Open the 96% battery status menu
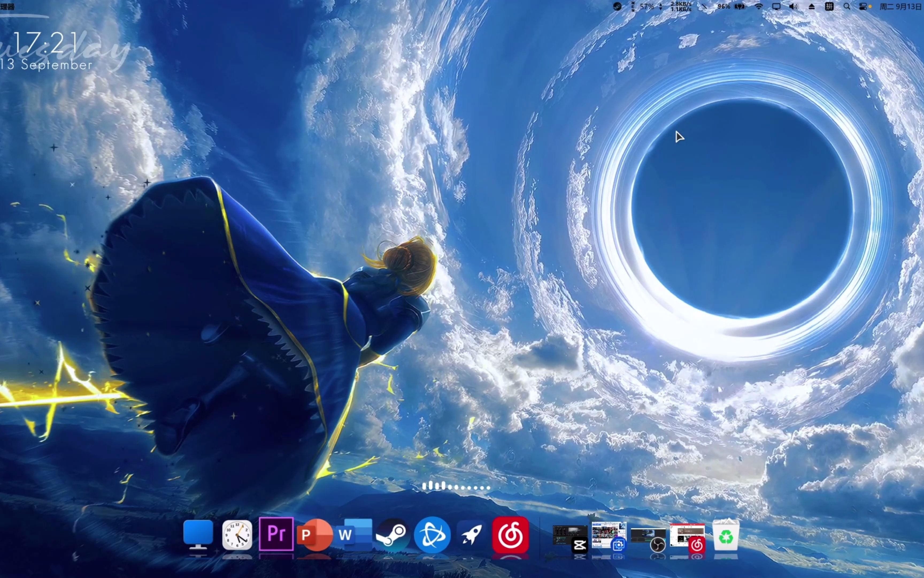Viewport: 924px width, 578px height. [x=731, y=6]
